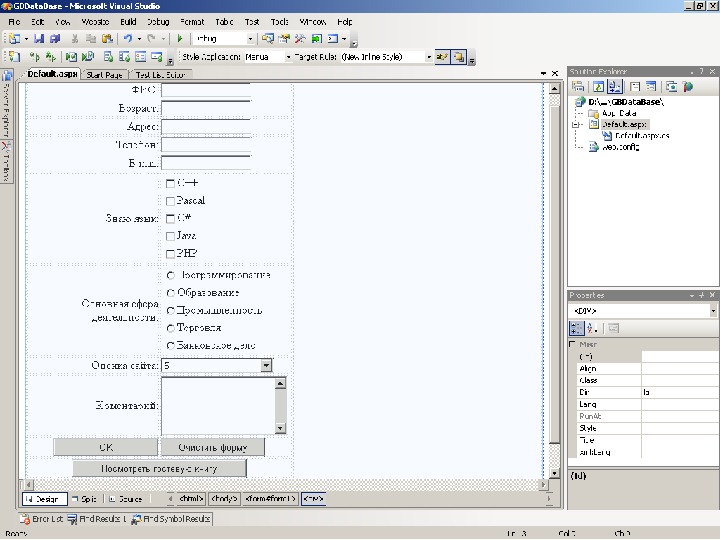Click the Start Debugging play icon
The image size is (720, 540).
pos(179,39)
